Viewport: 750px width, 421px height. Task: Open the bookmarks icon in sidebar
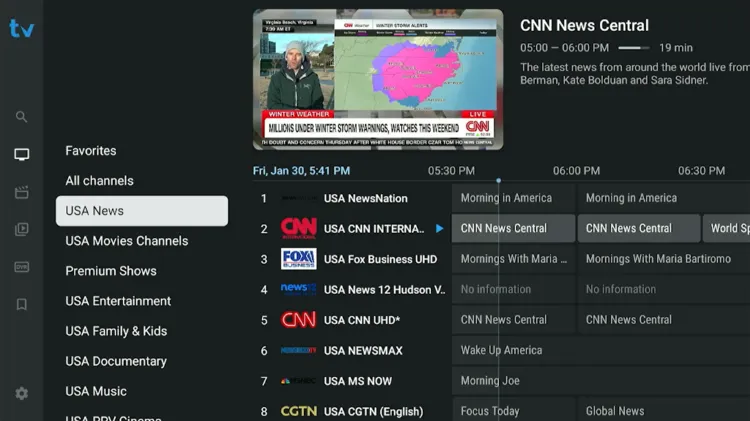tap(22, 304)
